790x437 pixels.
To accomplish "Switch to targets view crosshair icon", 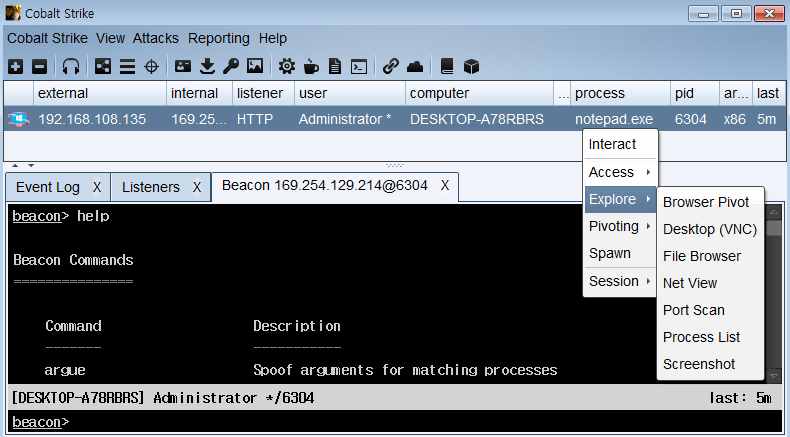I will (x=152, y=66).
